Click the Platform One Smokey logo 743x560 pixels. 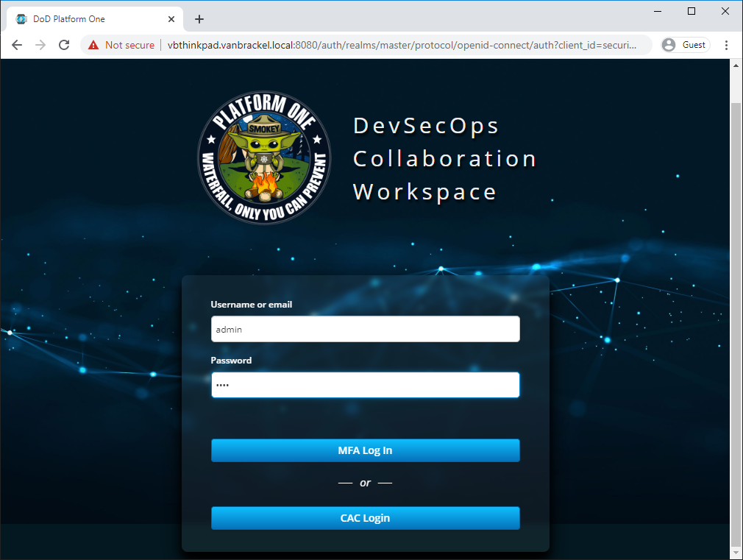click(x=264, y=157)
